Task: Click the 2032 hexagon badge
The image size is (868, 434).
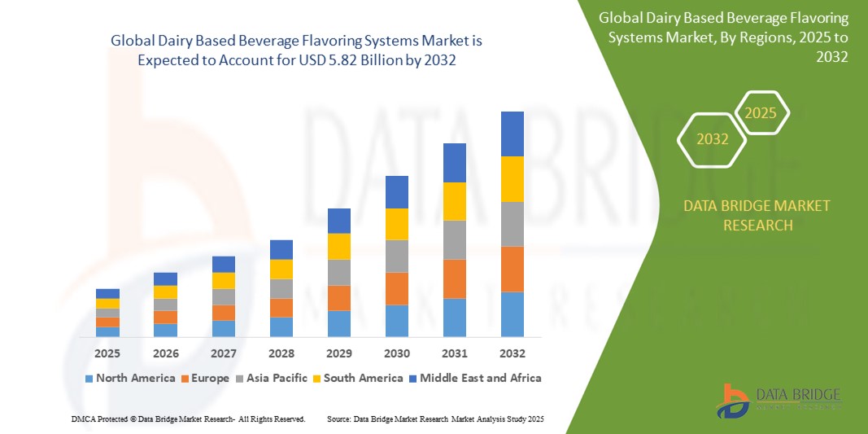Action: pos(712,139)
